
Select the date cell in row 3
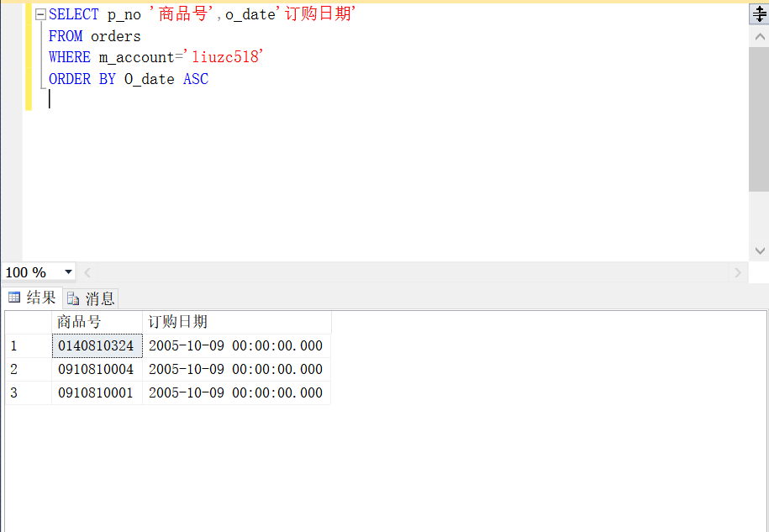(237, 392)
